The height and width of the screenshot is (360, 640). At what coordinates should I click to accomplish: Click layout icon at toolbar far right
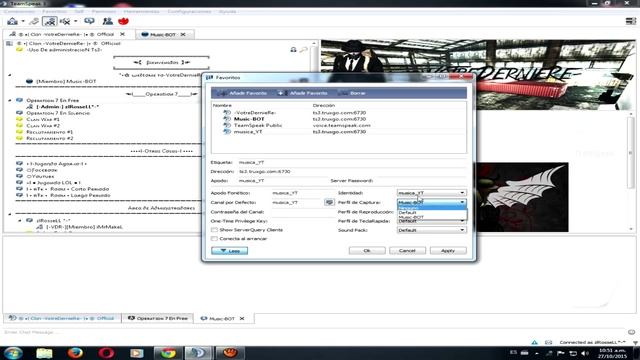pyautogui.click(x=630, y=21)
